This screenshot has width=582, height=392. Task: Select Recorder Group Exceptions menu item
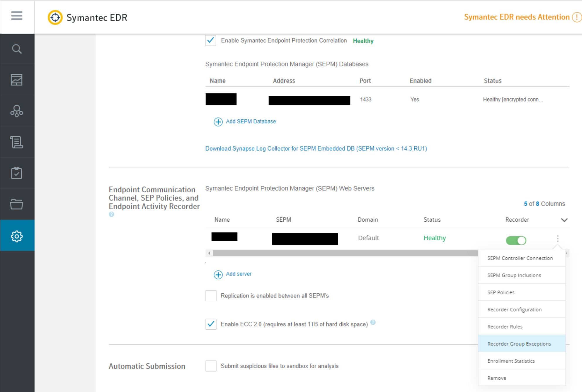519,344
